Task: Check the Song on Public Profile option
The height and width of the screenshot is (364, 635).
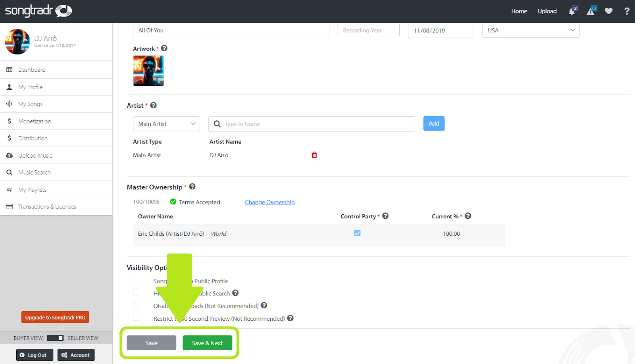Action: point(136,281)
